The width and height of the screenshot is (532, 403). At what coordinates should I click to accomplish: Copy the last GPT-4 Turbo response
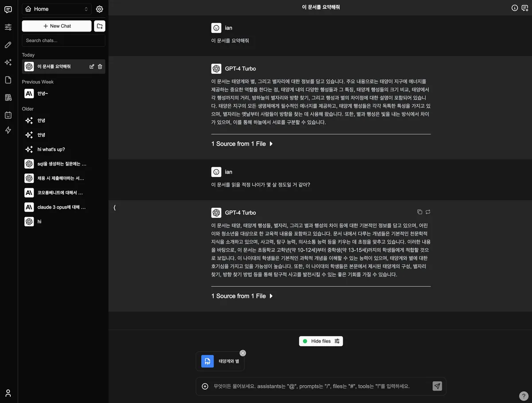pos(419,212)
